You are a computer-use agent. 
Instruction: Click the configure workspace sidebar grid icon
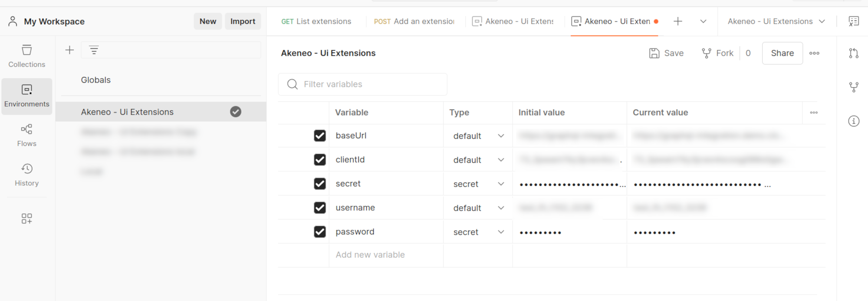click(26, 218)
